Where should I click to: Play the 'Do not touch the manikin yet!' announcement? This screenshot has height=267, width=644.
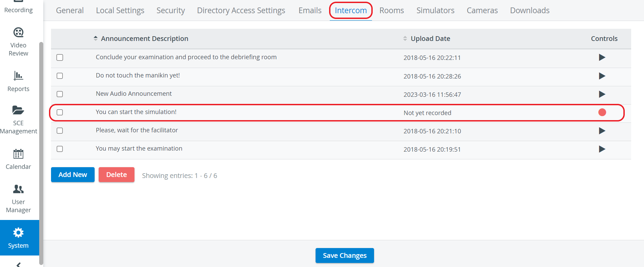pos(602,76)
